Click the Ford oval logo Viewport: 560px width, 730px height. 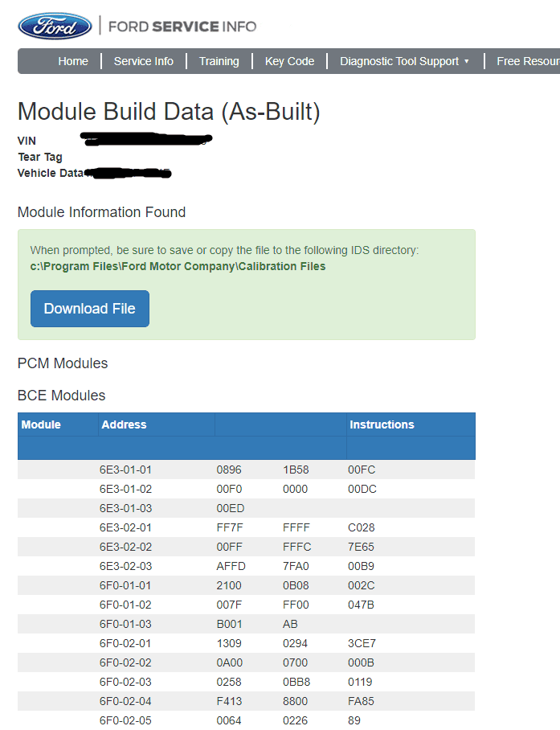point(53,25)
